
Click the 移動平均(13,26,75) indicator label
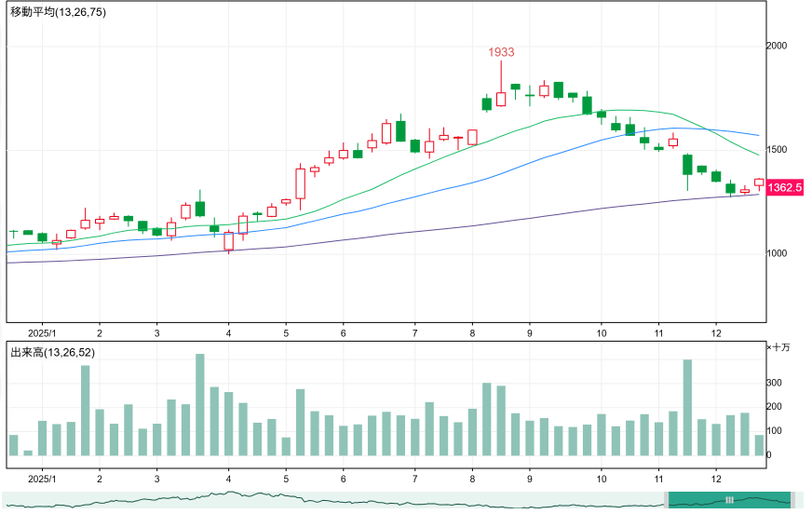click(x=58, y=11)
